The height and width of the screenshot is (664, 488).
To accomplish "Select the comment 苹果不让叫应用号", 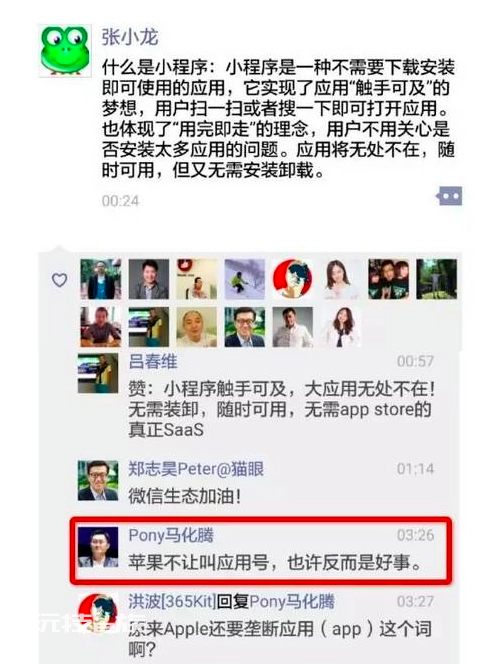I will tap(275, 563).
